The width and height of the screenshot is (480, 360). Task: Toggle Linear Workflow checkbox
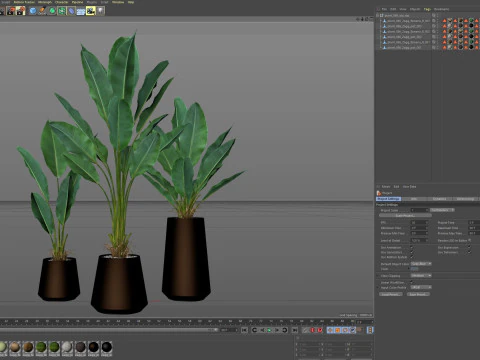pos(411,282)
